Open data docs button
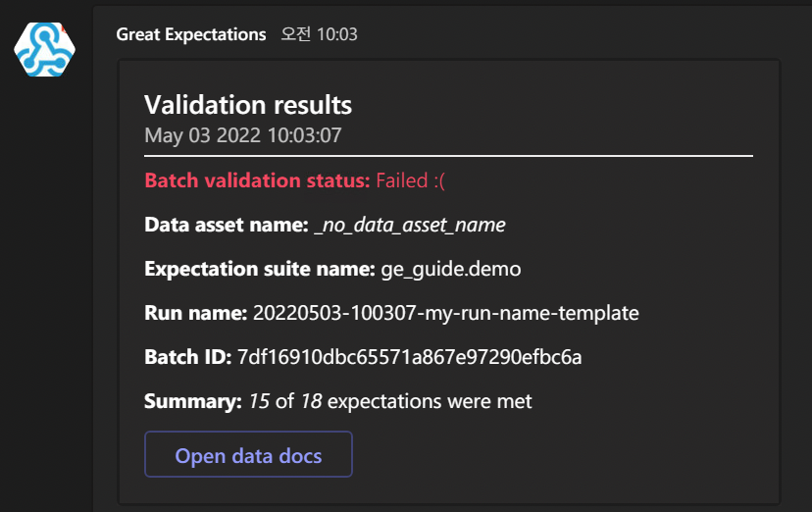 (248, 454)
